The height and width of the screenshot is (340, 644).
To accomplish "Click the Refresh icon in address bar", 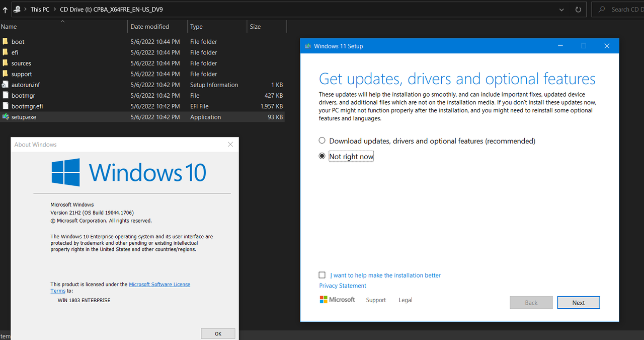I will [579, 10].
